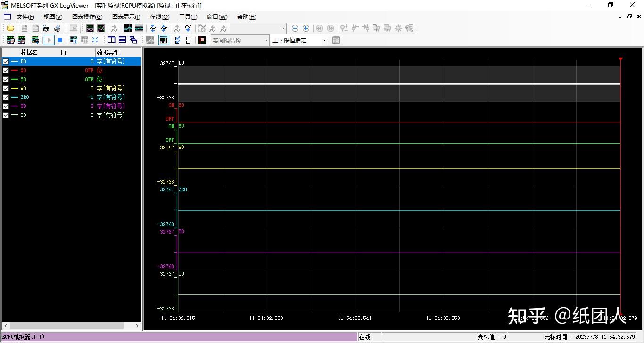Image resolution: width=644 pixels, height=343 pixels.
Task: Click the cascade windows icon
Action: [133, 40]
